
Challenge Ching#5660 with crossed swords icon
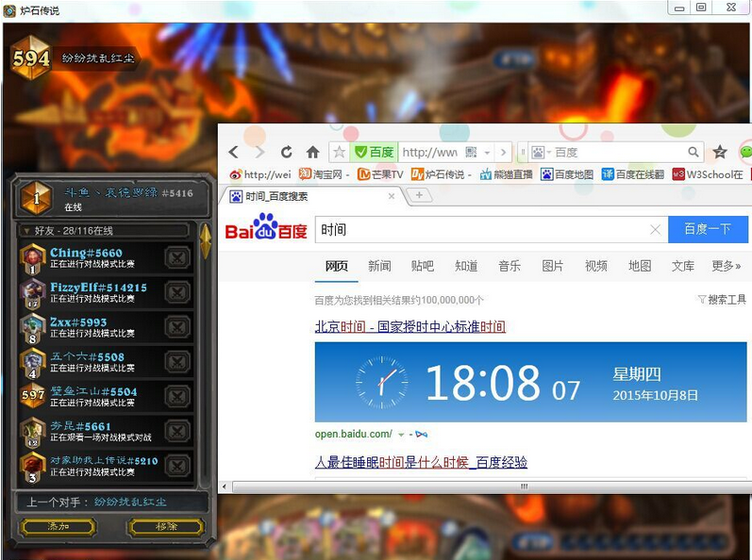(x=177, y=257)
